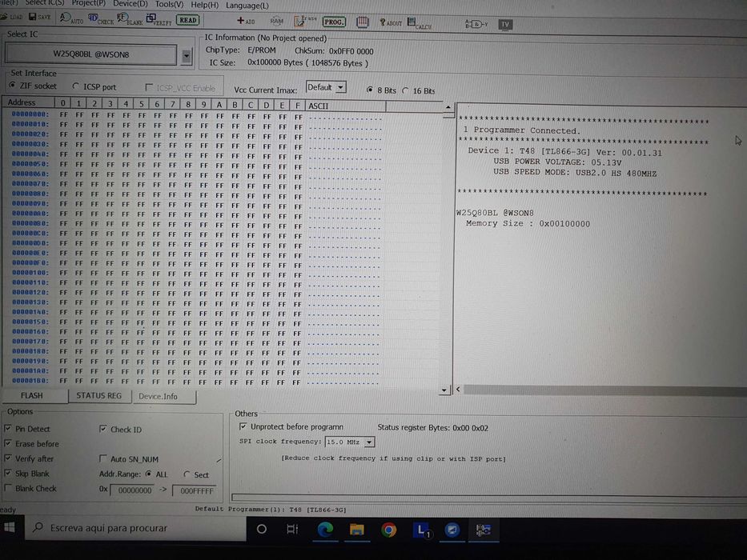Click the READ chip button

pyautogui.click(x=187, y=20)
